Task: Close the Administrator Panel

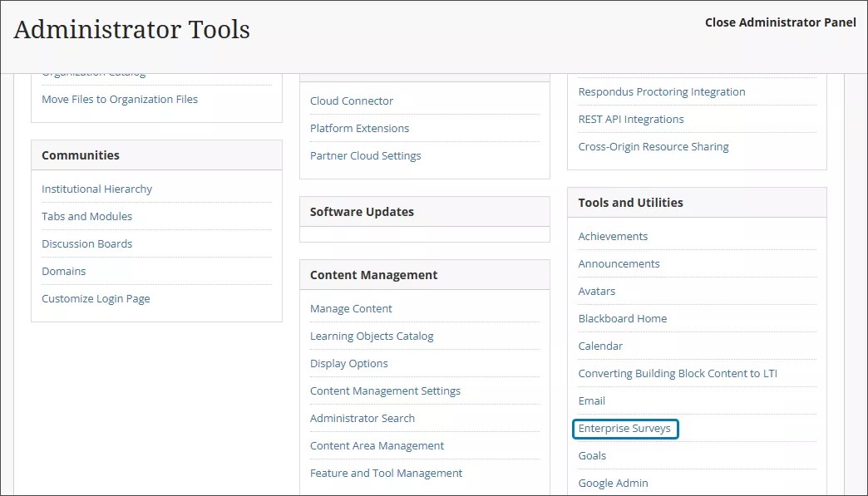Action: click(x=781, y=22)
